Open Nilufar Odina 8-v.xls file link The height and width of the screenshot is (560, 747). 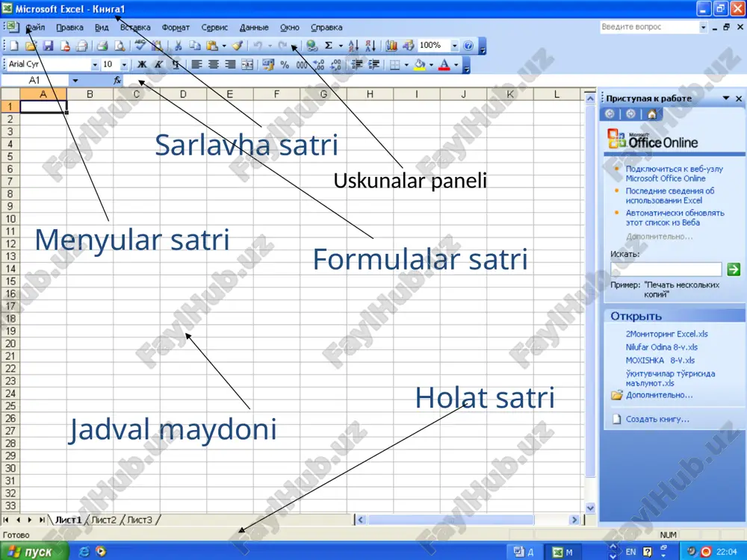(661, 347)
